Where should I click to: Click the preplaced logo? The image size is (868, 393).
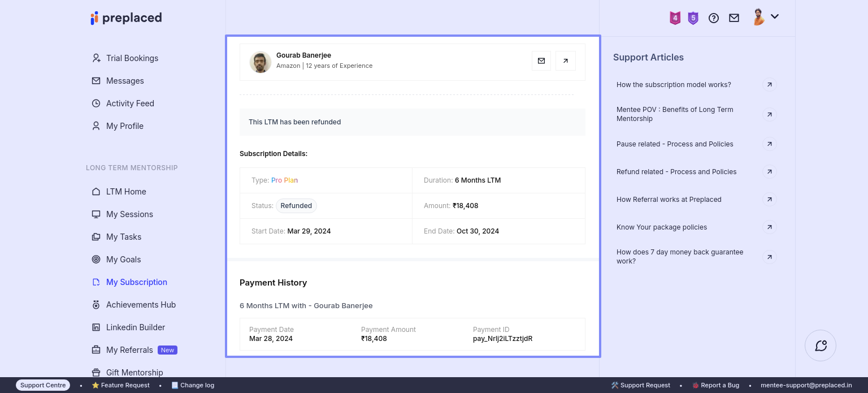pos(127,18)
